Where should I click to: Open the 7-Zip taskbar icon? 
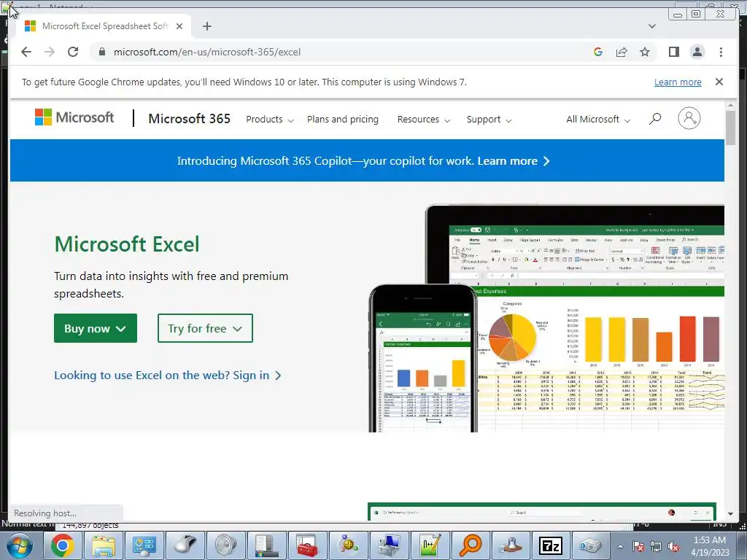[x=551, y=545]
